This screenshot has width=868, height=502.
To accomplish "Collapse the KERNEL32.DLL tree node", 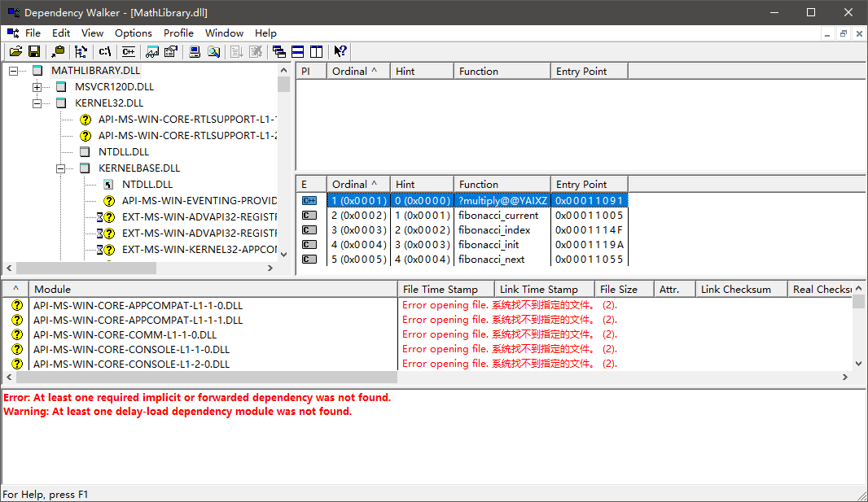I will tap(37, 103).
